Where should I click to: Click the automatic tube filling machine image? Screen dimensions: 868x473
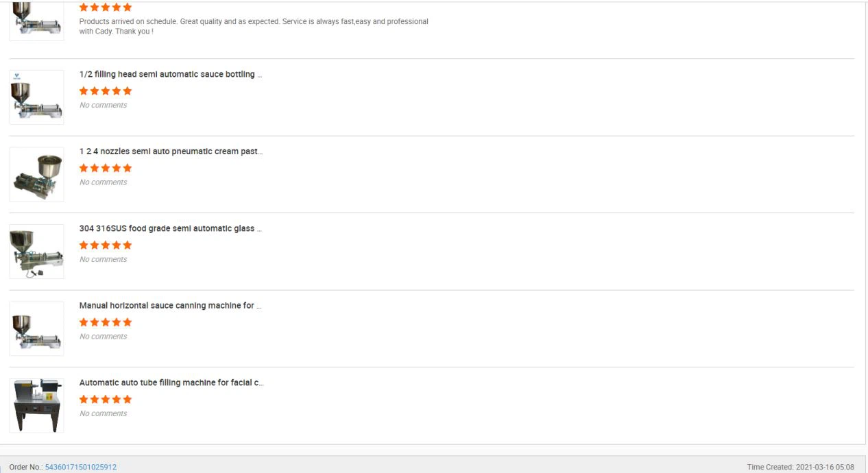point(36,406)
